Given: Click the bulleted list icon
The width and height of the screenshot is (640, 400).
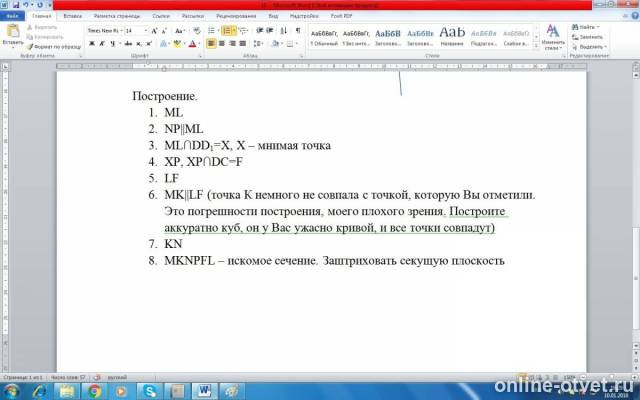Looking at the screenshot, I should [x=212, y=31].
